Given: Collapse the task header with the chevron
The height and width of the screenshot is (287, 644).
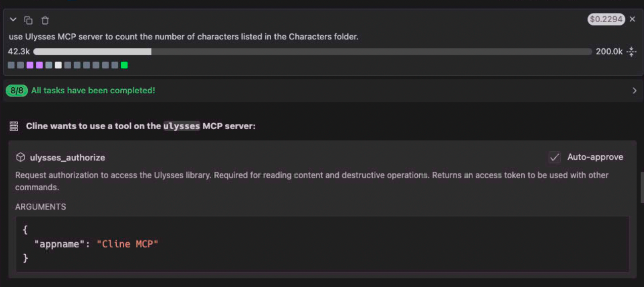Looking at the screenshot, I should pyautogui.click(x=13, y=20).
